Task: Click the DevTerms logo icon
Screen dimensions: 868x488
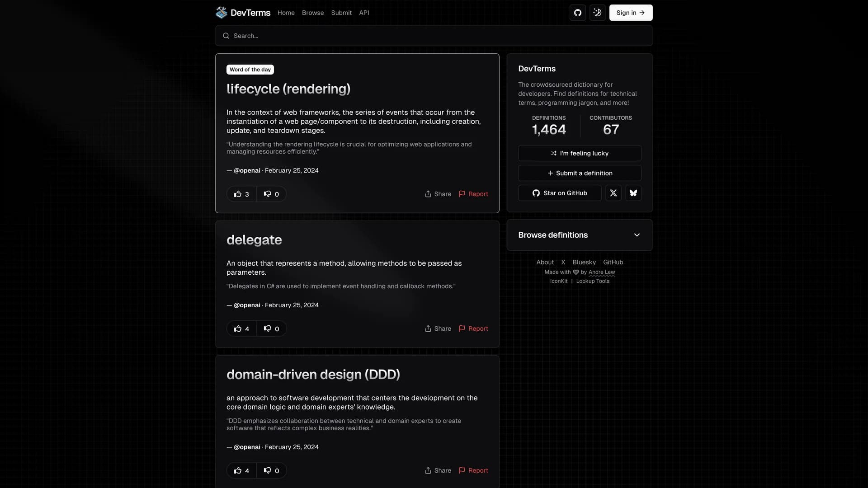Action: coord(221,13)
